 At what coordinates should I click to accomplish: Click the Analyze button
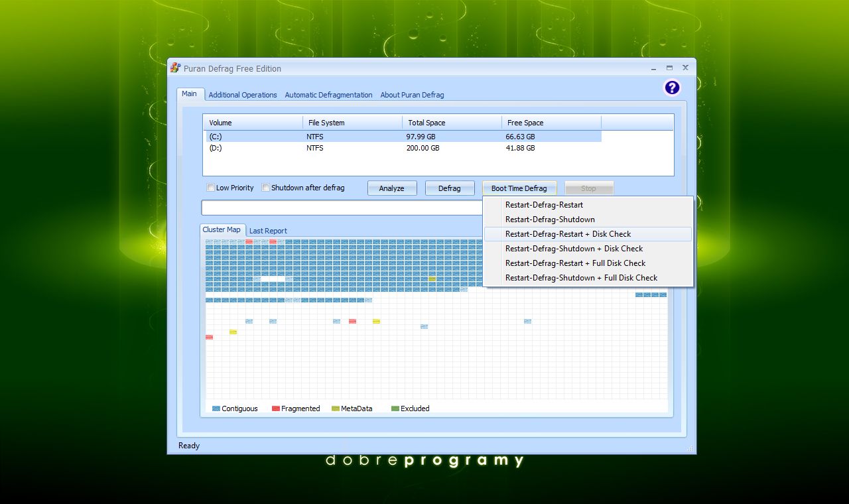pyautogui.click(x=392, y=188)
